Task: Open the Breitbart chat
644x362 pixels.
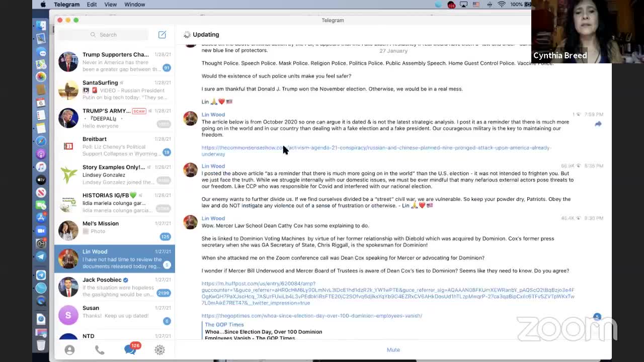Action: [x=115, y=146]
